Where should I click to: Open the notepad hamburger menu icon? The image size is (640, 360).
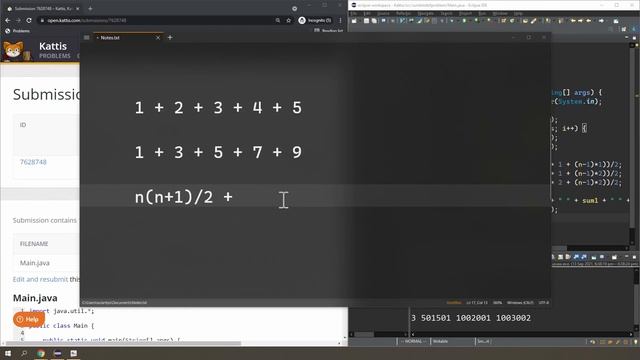click(87, 38)
